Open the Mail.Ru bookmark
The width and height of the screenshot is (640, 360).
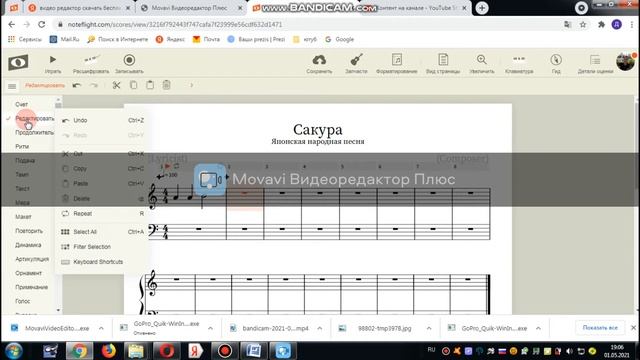pyautogui.click(x=64, y=39)
